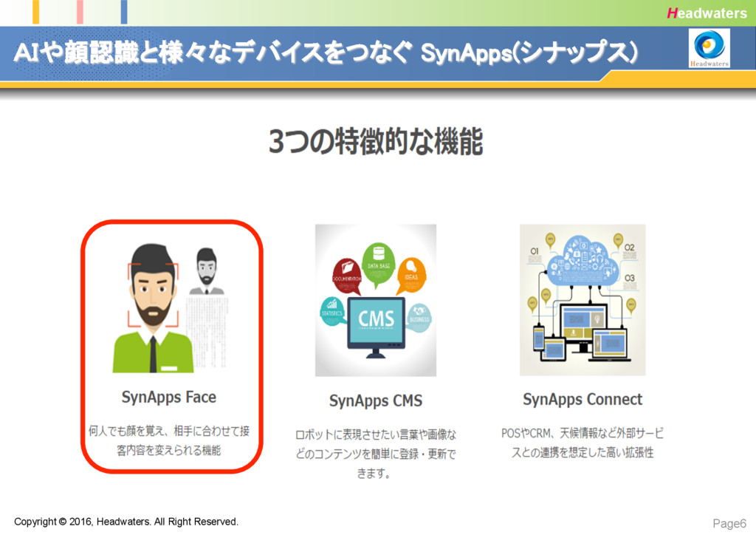Click the description '何人でも顔を覚え、相手に合わせて接'
Screen dimensions: 756x535
pyautogui.click(x=169, y=431)
